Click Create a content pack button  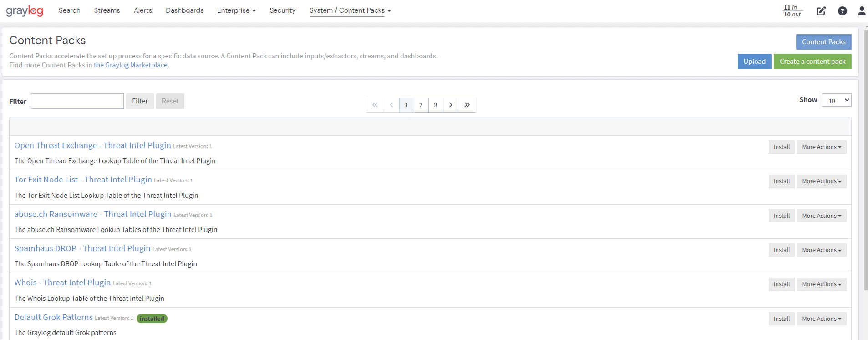pyautogui.click(x=812, y=62)
